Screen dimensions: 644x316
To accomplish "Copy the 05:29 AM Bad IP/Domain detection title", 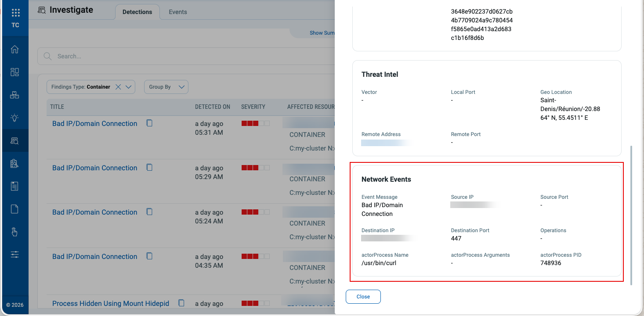I will click(x=149, y=168).
